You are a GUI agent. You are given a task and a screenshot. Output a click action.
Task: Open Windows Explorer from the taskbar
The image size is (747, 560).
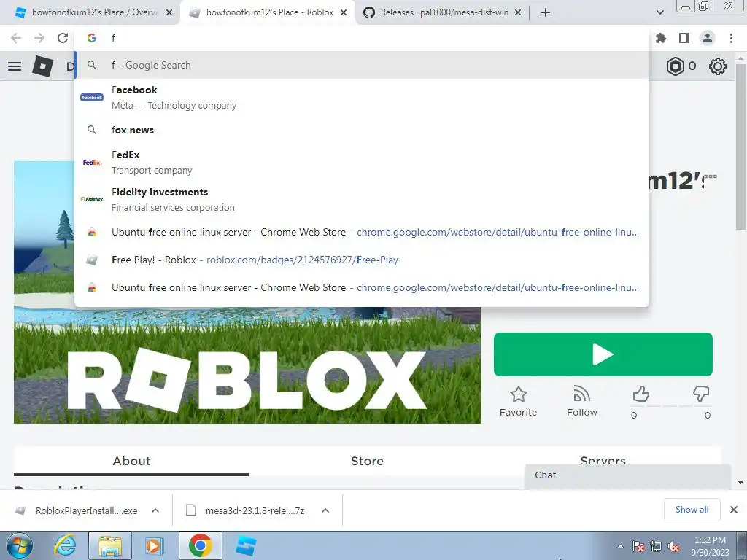[x=109, y=545]
